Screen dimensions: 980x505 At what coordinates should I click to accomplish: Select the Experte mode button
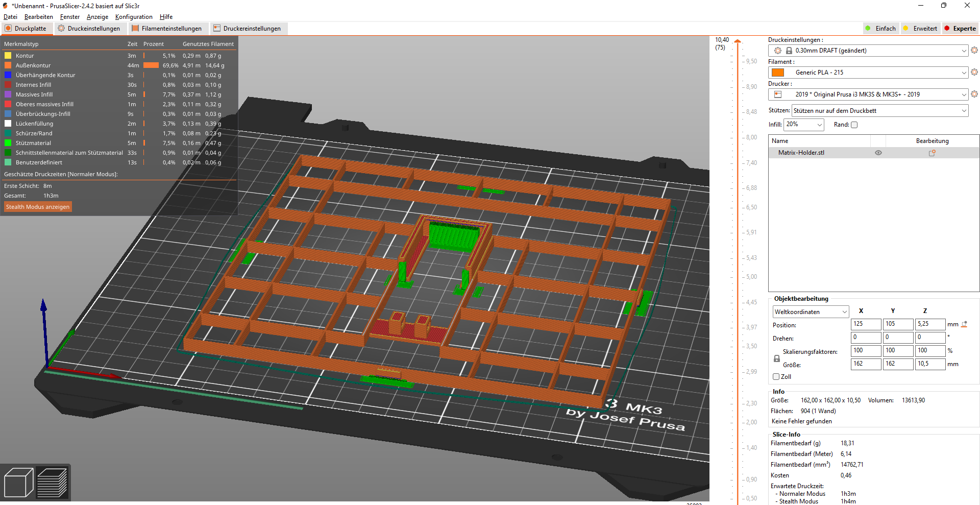960,29
